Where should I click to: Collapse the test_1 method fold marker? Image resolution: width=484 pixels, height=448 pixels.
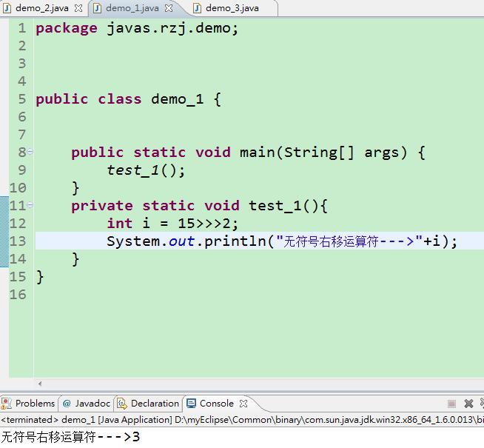30,206
